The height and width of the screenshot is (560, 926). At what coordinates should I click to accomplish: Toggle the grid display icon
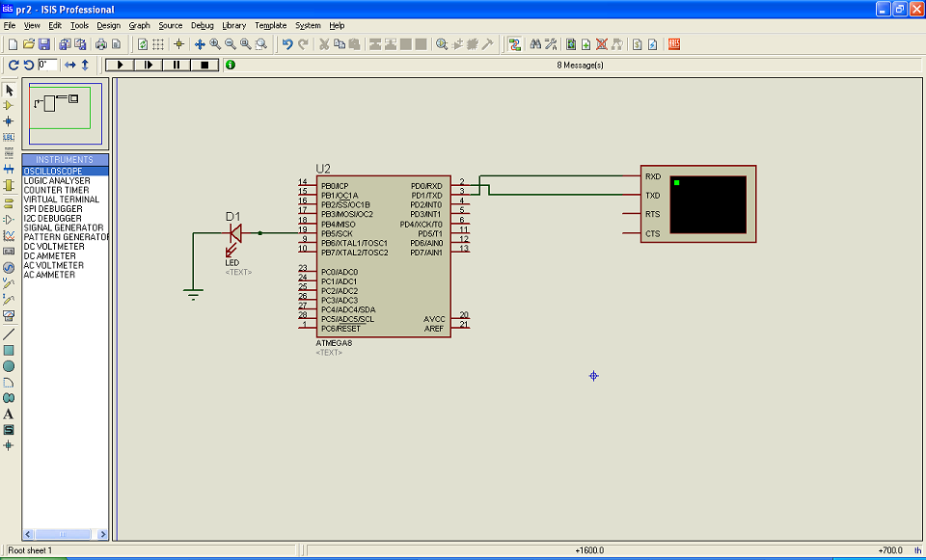[x=158, y=44]
